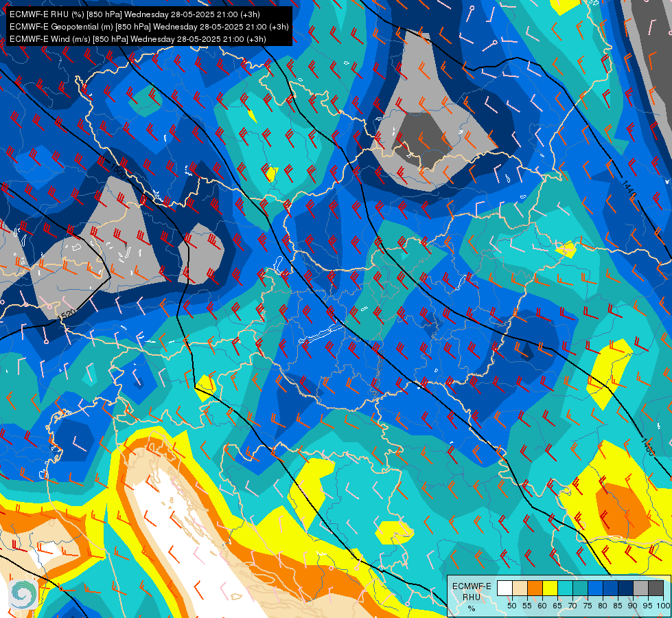Click the RHU label in the legend
The width and height of the screenshot is (672, 618).
[472, 597]
